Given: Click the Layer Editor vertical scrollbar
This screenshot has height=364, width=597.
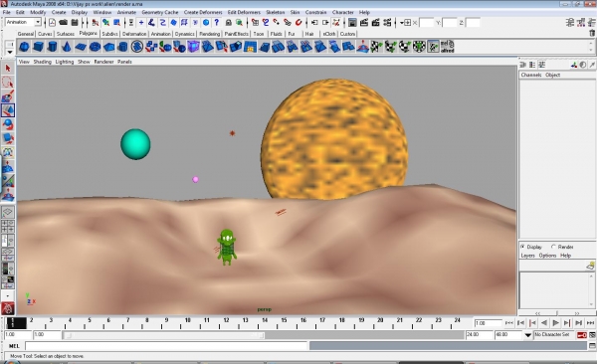Looking at the screenshot, I should [592, 289].
